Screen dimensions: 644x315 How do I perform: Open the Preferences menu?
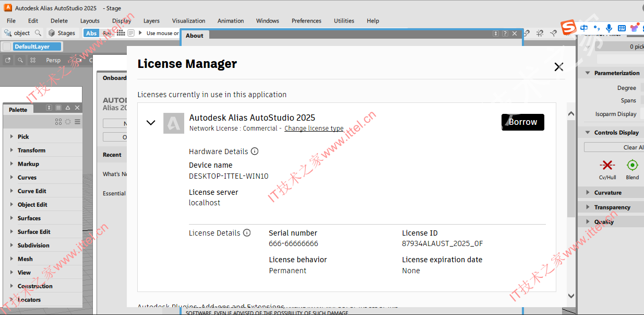pyautogui.click(x=306, y=21)
